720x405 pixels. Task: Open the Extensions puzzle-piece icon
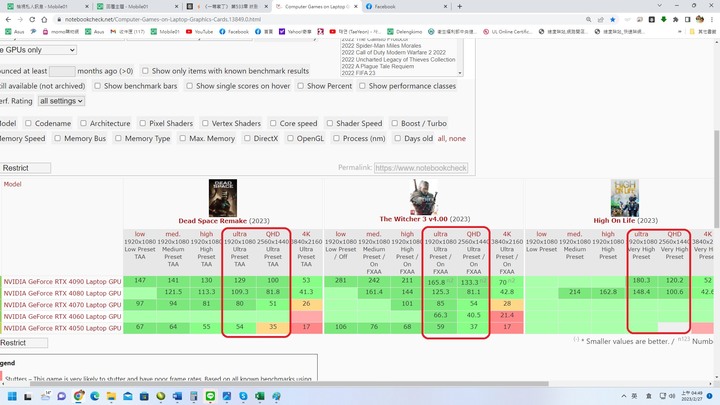tap(675, 19)
